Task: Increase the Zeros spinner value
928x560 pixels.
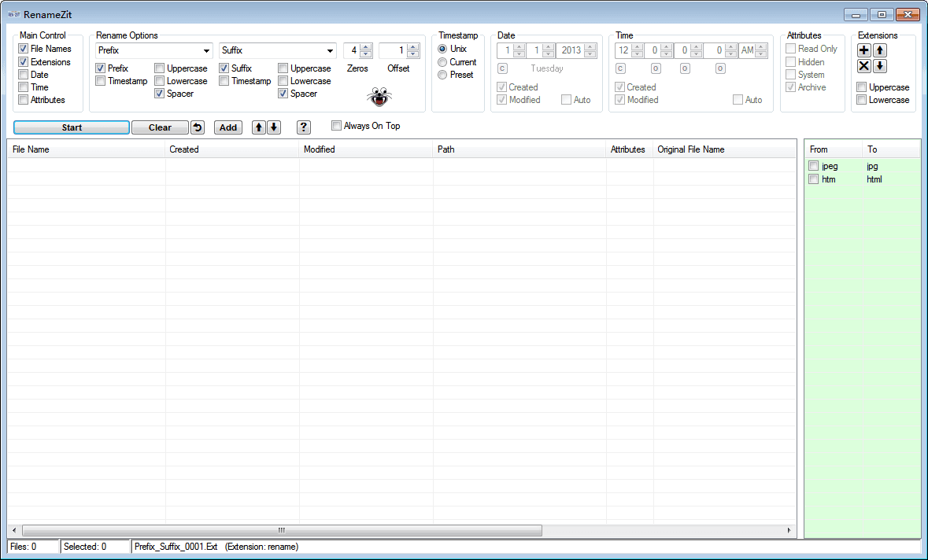Action: point(366,47)
